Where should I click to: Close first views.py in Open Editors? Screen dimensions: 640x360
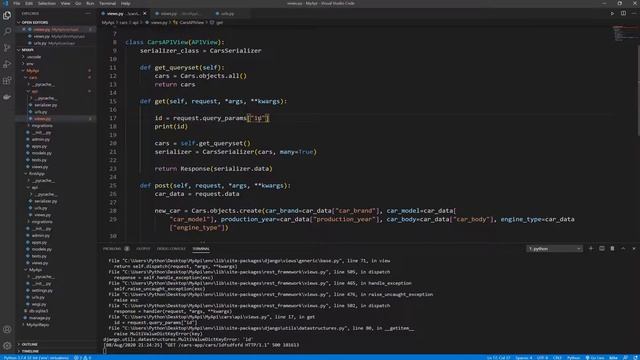click(x=24, y=29)
